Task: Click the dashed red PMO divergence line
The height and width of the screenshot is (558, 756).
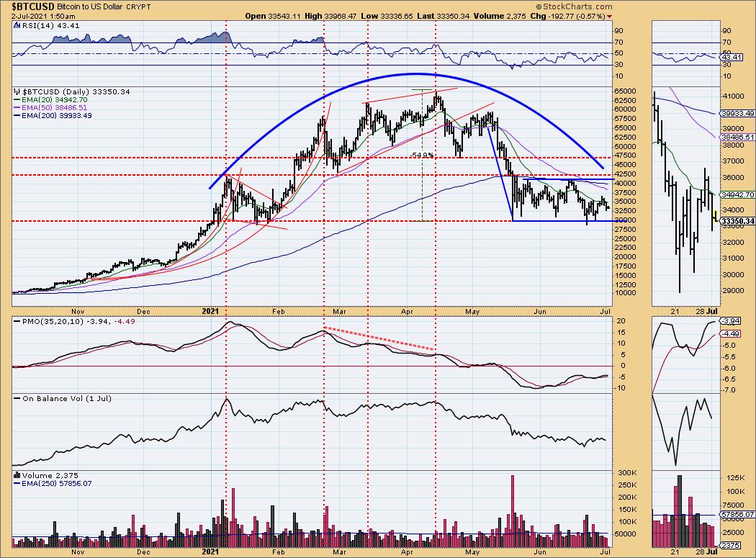Action: click(x=379, y=338)
